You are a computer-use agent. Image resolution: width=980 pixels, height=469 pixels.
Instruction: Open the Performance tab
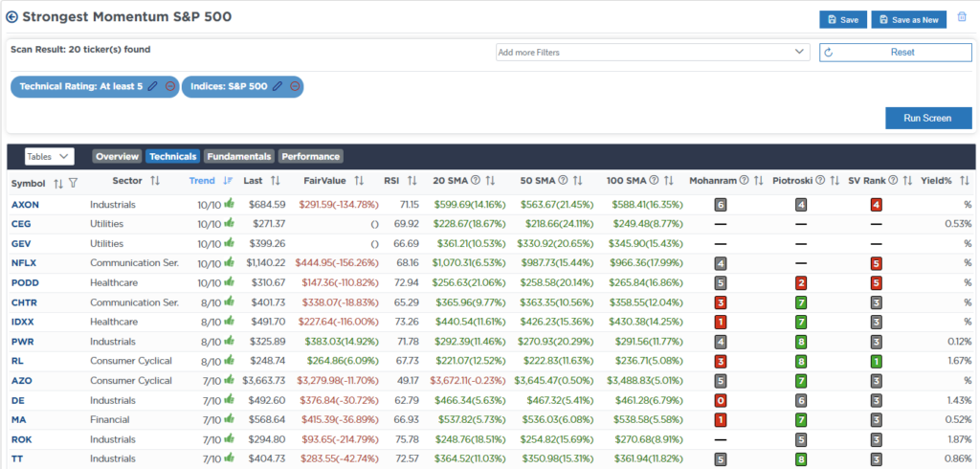click(x=310, y=156)
